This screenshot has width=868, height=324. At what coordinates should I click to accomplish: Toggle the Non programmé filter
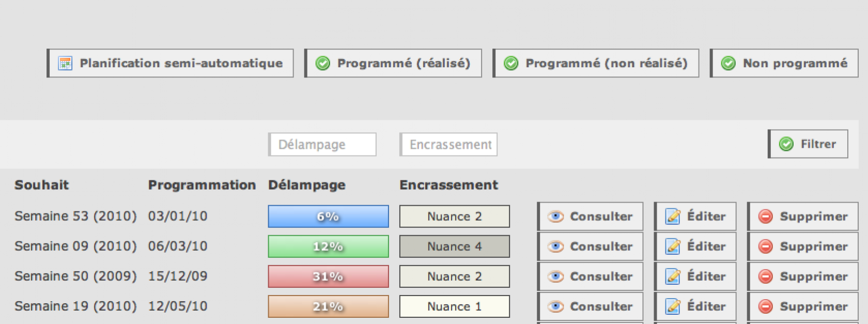click(784, 63)
